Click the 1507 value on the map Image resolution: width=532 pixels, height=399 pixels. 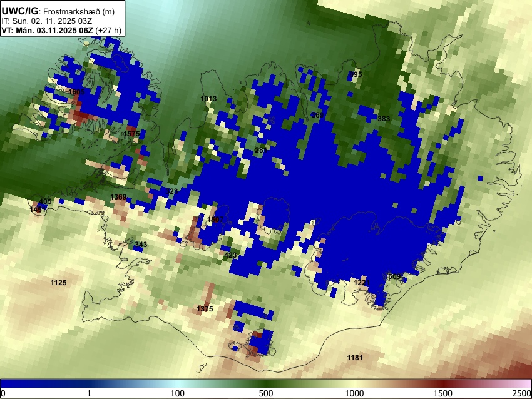tap(215, 219)
